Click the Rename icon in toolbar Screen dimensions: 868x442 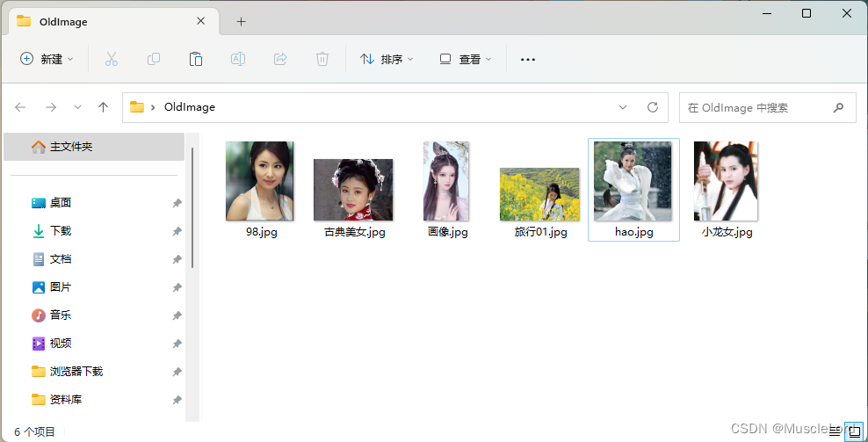click(x=238, y=59)
